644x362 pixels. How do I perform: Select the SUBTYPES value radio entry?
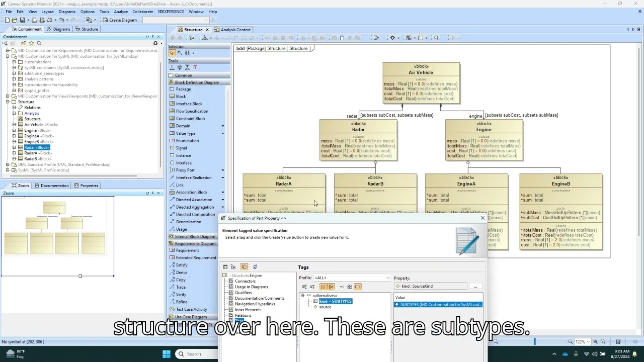coord(438,305)
